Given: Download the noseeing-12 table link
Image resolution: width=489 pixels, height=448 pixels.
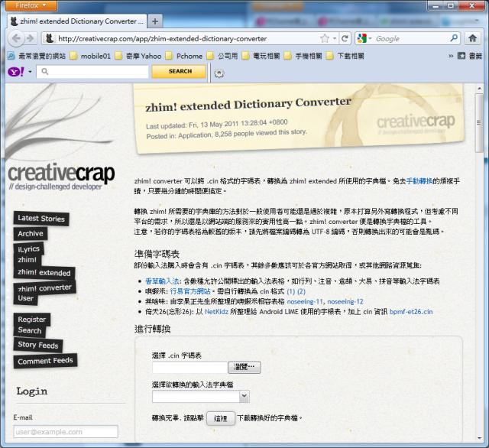Looking at the screenshot, I should 345,302.
